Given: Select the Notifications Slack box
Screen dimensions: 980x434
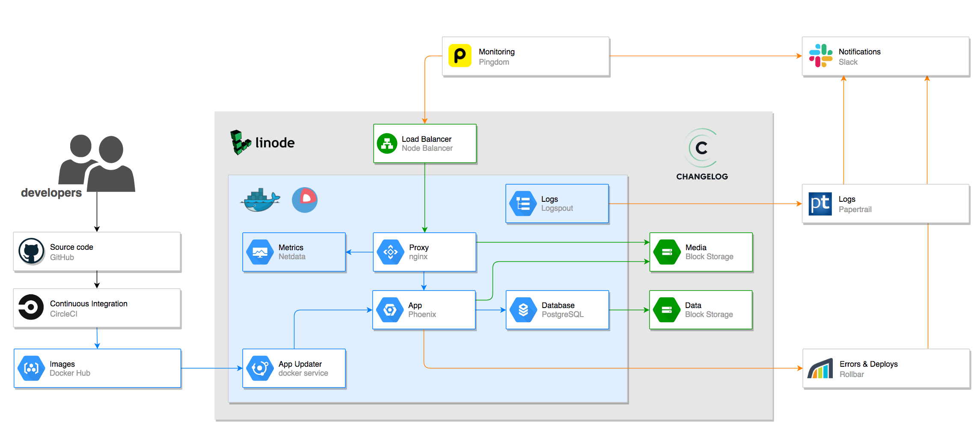Looking at the screenshot, I should coord(886,57).
